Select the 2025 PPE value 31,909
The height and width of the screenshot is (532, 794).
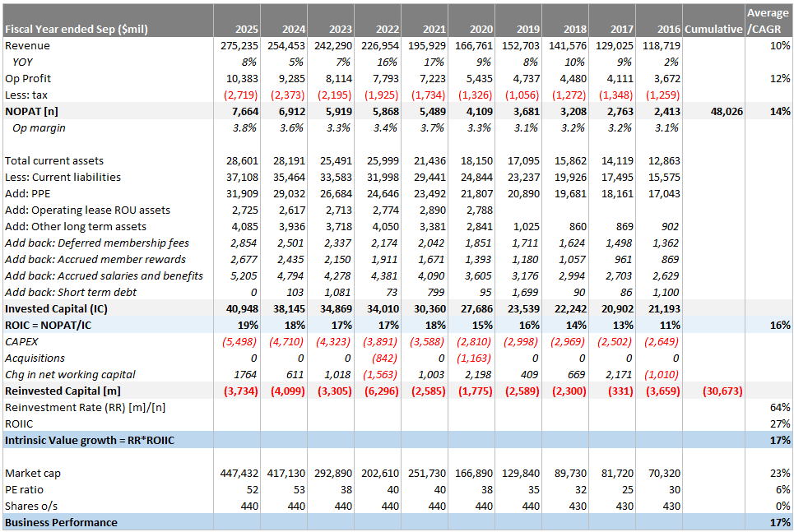(242, 193)
